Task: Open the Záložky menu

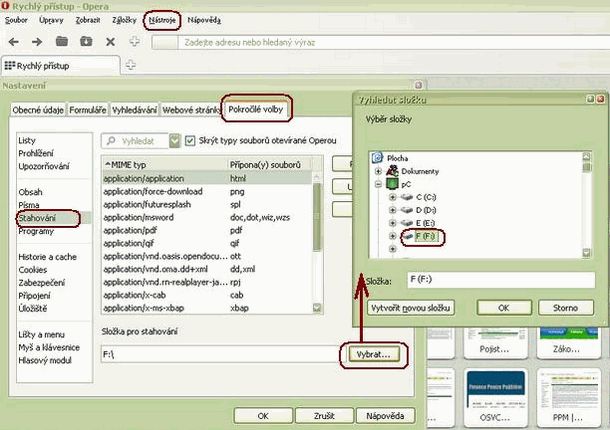Action: point(124,20)
